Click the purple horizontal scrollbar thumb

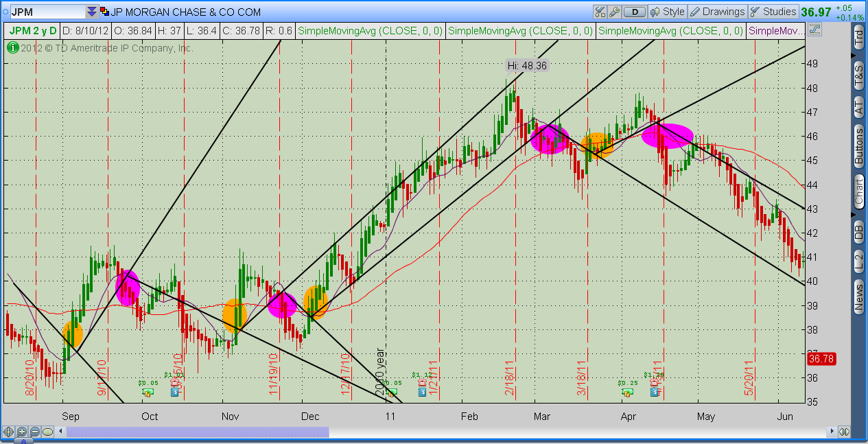click(198, 432)
